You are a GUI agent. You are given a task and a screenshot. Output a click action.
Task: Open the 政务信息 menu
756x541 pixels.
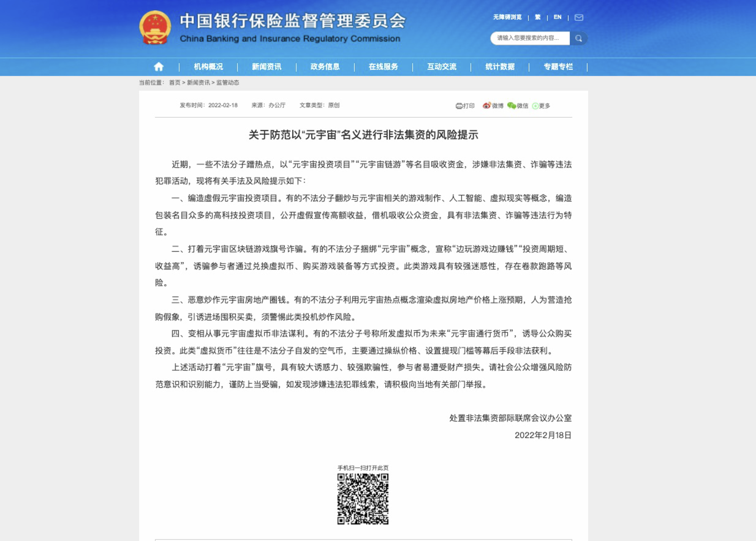coord(325,67)
